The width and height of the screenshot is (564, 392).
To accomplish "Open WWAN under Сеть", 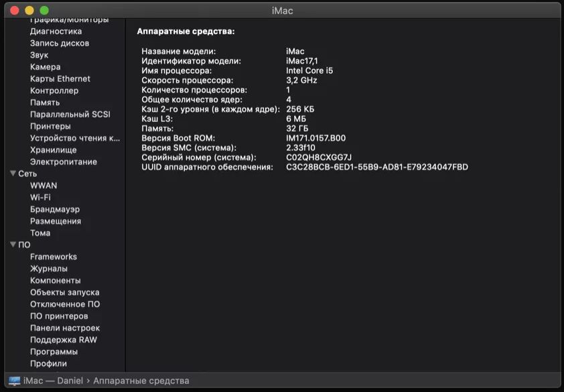I will pos(44,186).
